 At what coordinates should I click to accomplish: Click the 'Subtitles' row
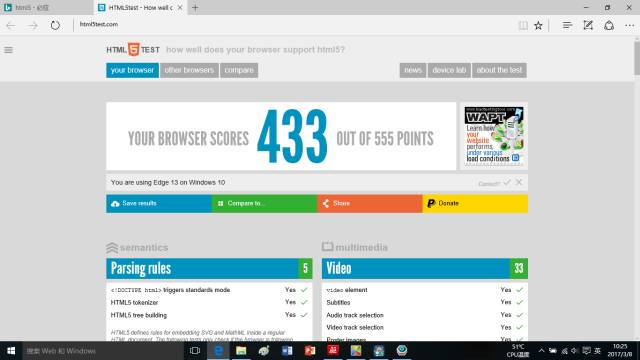tap(425, 302)
